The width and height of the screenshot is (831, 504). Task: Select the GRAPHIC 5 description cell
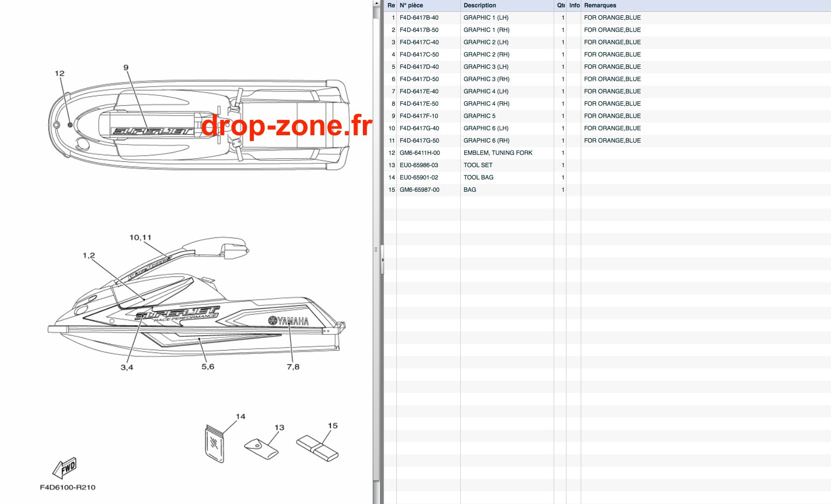(x=507, y=116)
